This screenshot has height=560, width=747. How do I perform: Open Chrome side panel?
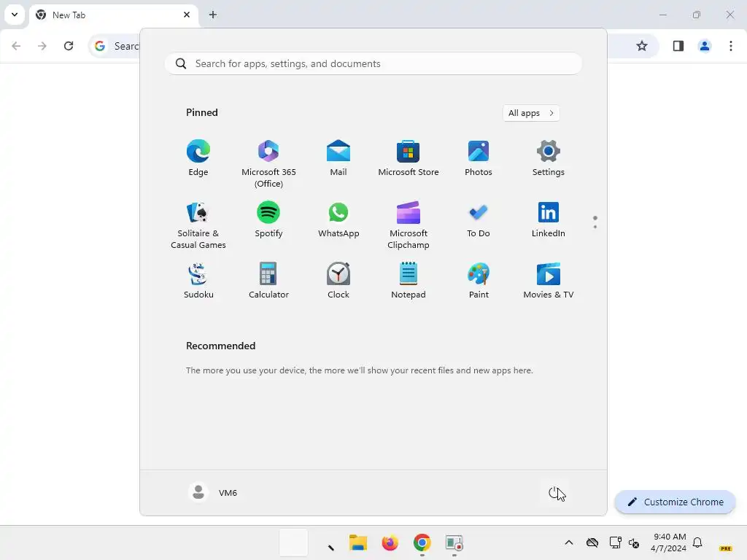click(x=678, y=46)
